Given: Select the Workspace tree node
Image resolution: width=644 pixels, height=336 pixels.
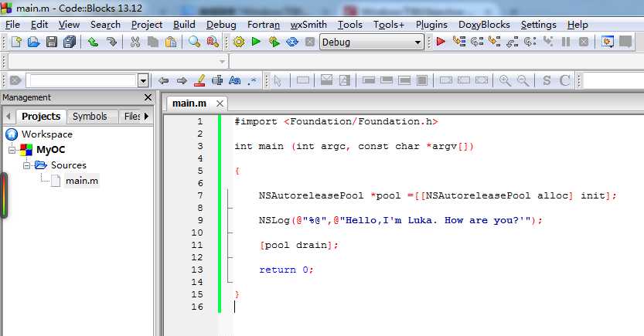Looking at the screenshot, I should (x=47, y=134).
